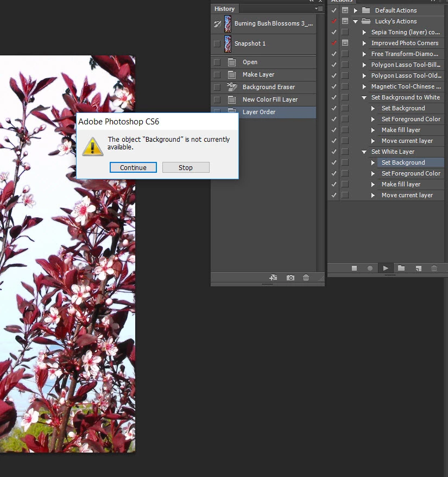Toggle dialog on/off for Lucky's Actions

tap(345, 21)
